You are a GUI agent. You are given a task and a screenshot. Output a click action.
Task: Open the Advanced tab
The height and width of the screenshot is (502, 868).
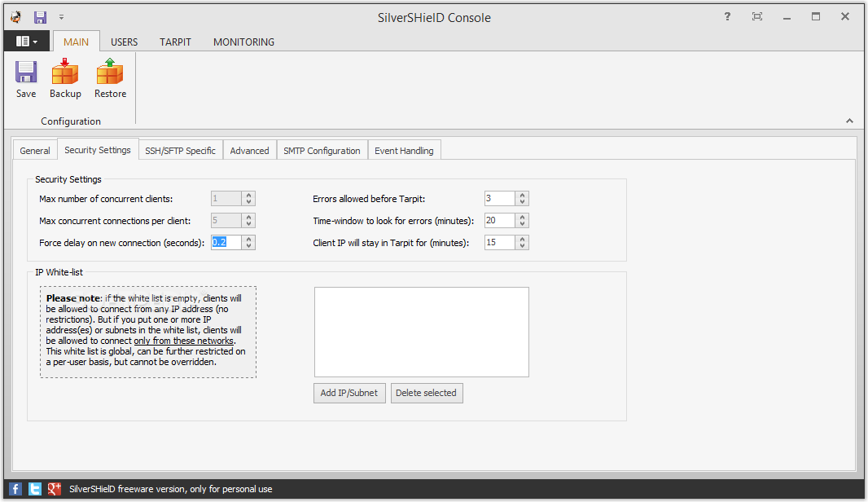click(250, 151)
